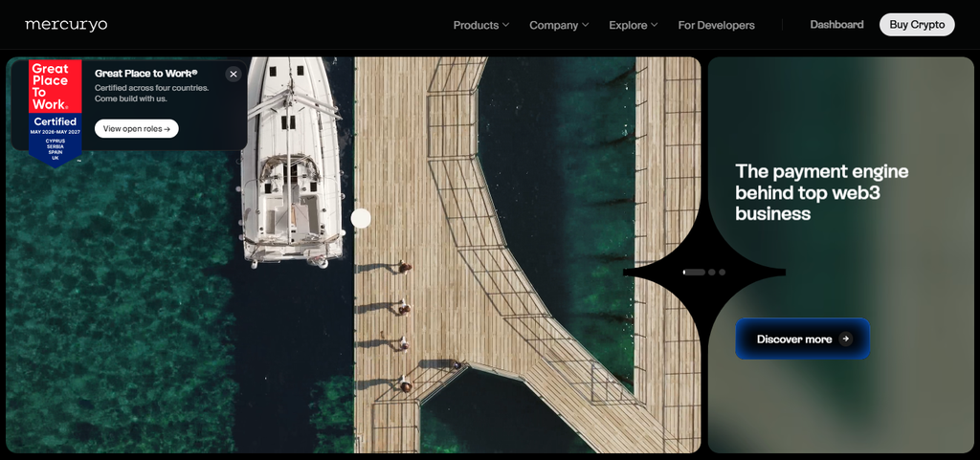Open the Products menu
This screenshot has height=460, width=980.
(481, 25)
